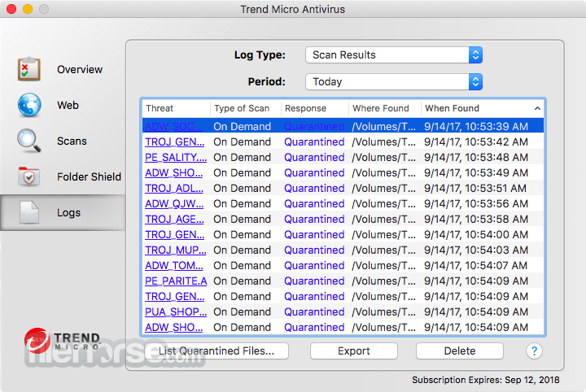Open the ADW_TOM... threat link
This screenshot has height=392, width=586.
[174, 265]
